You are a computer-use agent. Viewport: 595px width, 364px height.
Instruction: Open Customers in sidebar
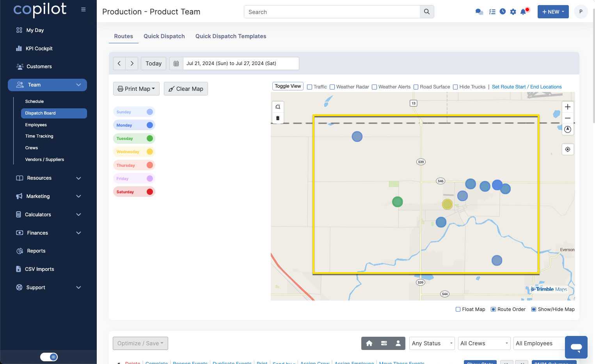(x=39, y=67)
